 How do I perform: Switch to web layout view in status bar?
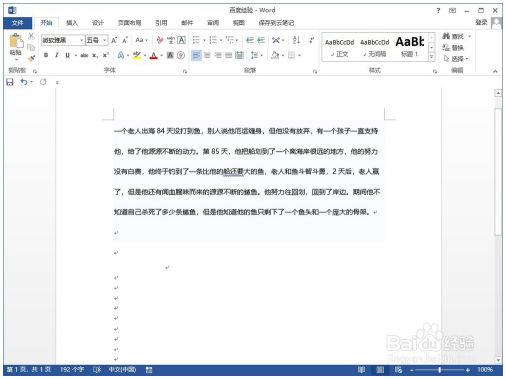point(398,370)
